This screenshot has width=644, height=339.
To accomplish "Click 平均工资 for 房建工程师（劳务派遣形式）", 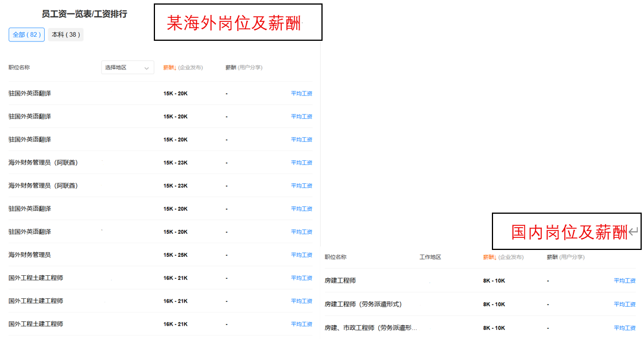I will point(624,305).
